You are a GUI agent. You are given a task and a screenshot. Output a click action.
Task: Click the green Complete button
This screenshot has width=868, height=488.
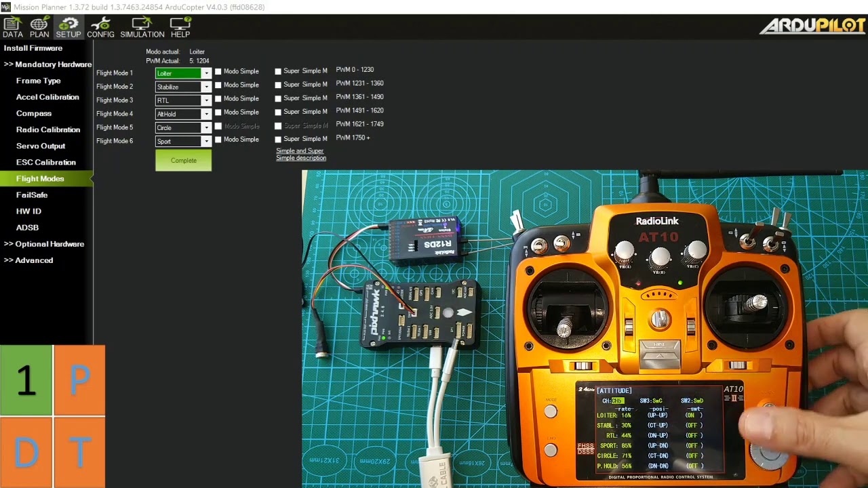tap(183, 161)
